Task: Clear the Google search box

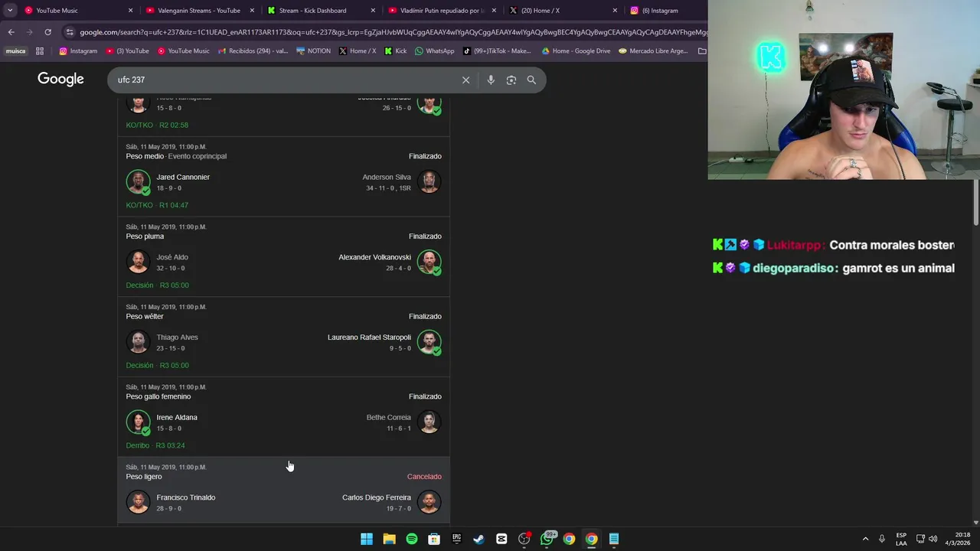Action: (x=465, y=80)
